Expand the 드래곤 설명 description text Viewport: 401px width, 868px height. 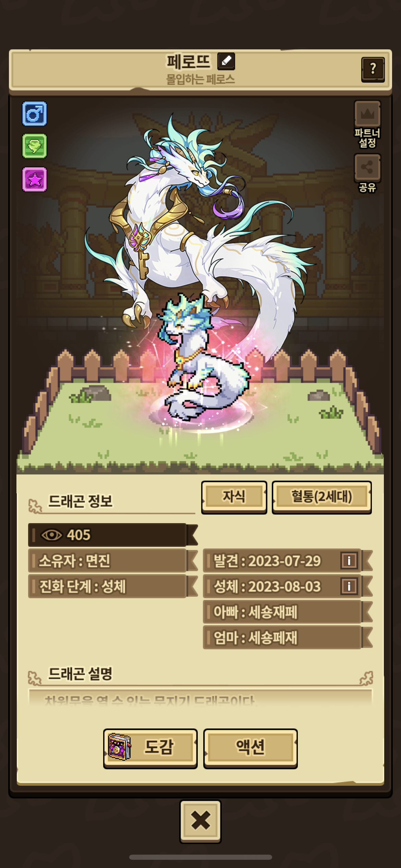(200, 697)
